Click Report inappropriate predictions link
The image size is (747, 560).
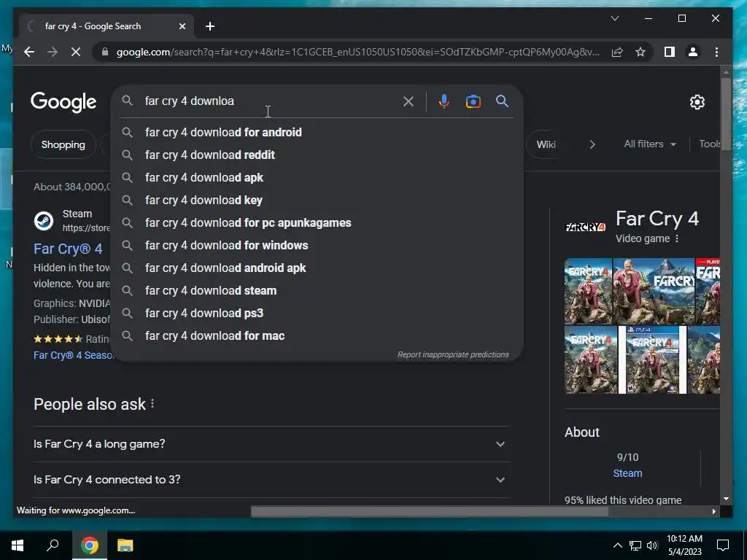click(x=453, y=355)
